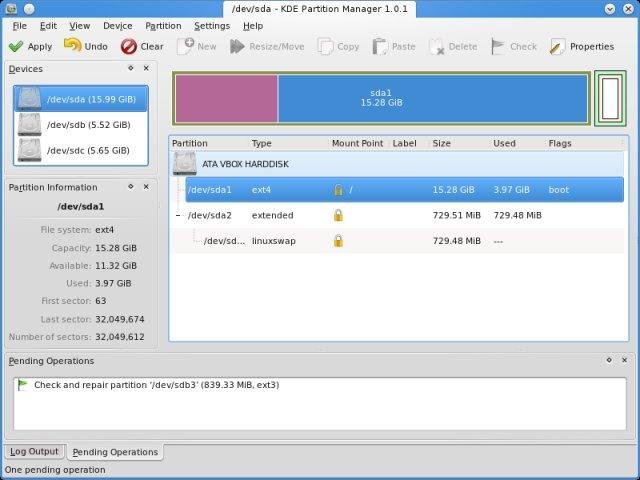Open the Partition menu
This screenshot has height=480, width=640.
[x=163, y=26]
